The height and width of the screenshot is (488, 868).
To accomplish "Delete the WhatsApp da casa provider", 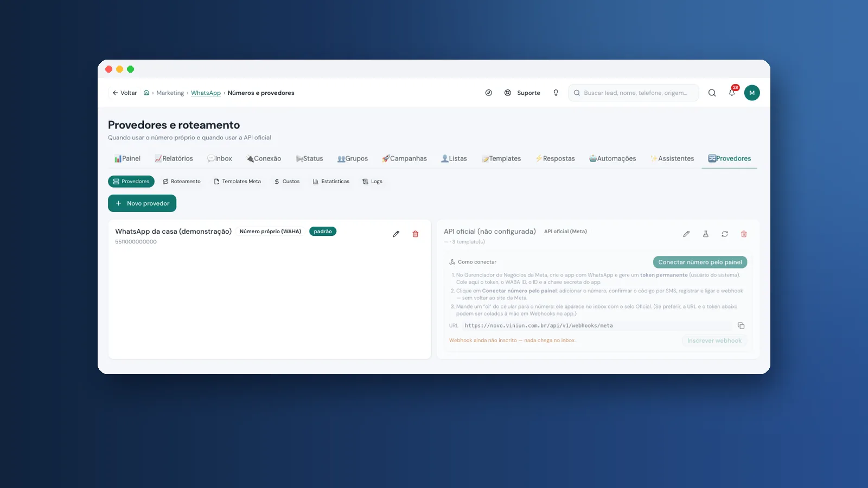I will 416,234.
